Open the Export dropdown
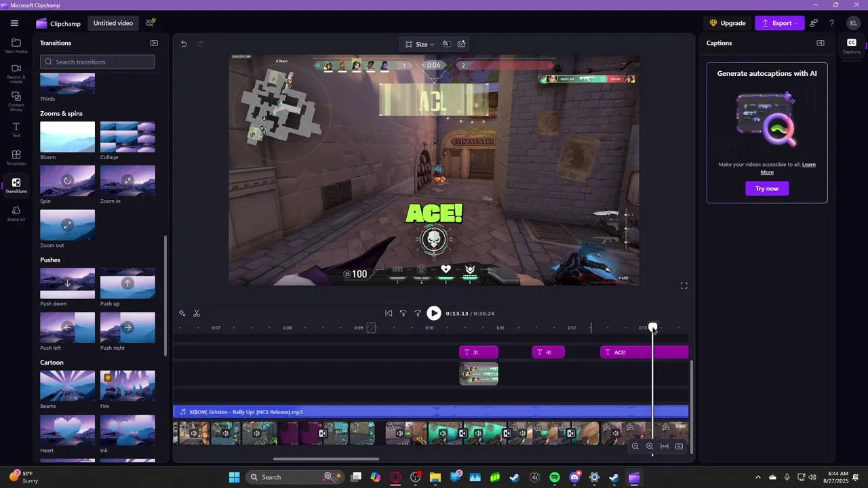868x488 pixels. pos(780,23)
